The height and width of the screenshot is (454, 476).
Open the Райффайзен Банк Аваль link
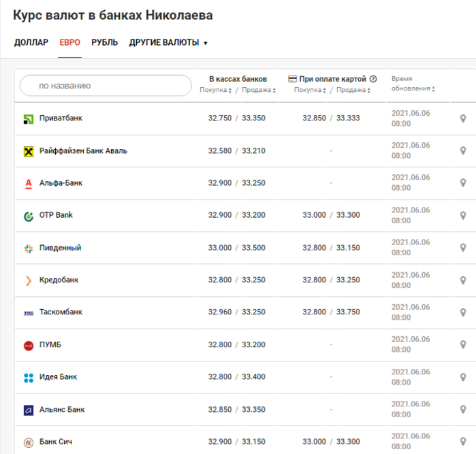[x=83, y=151]
